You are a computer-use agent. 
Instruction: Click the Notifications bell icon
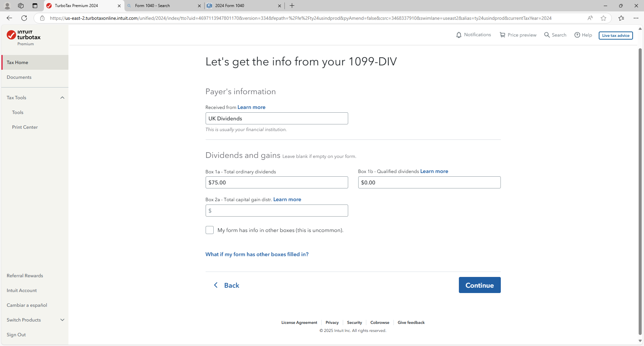[459, 35]
